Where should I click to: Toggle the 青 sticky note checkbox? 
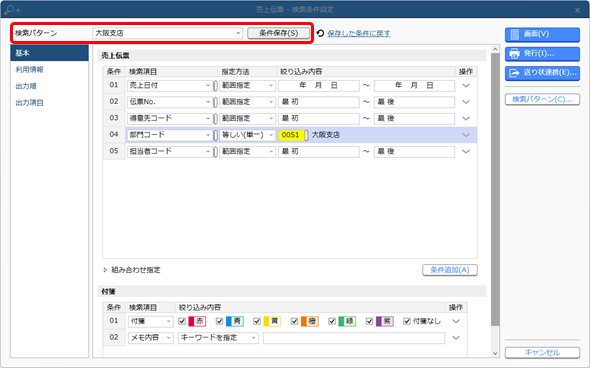(219, 321)
